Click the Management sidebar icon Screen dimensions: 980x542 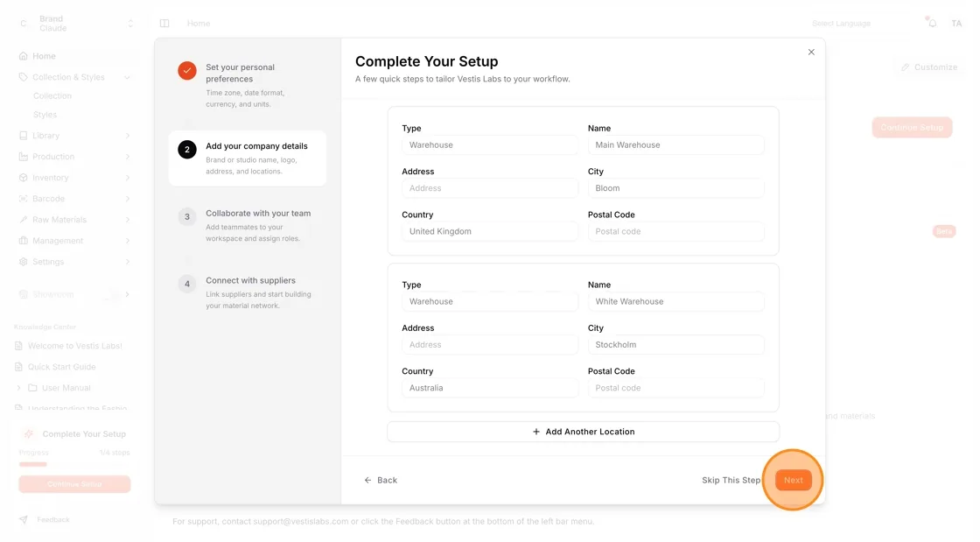(x=23, y=241)
